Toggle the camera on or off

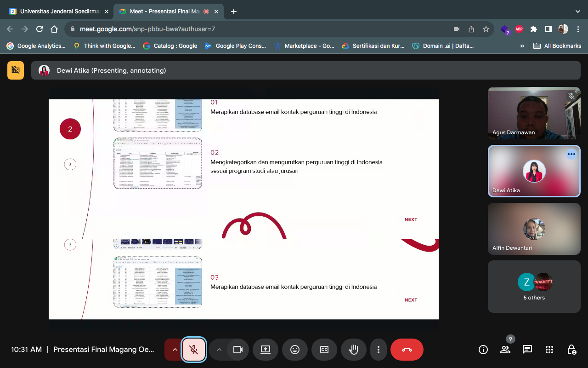click(237, 350)
